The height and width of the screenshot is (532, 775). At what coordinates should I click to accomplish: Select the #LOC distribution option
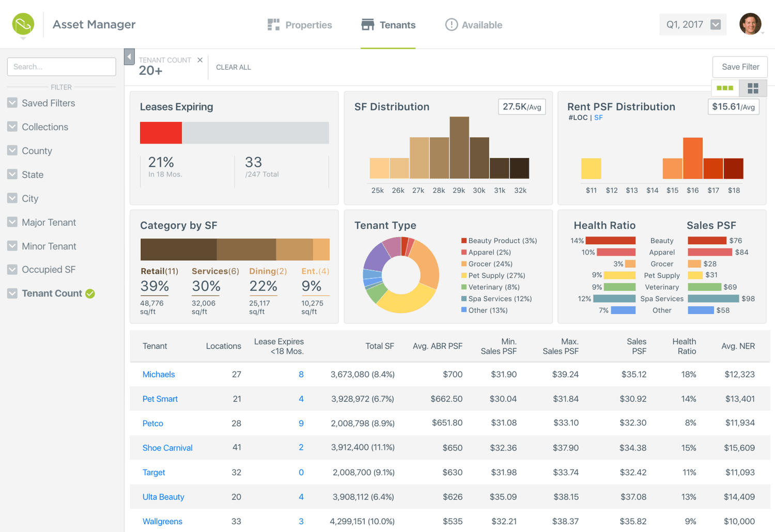click(x=578, y=118)
